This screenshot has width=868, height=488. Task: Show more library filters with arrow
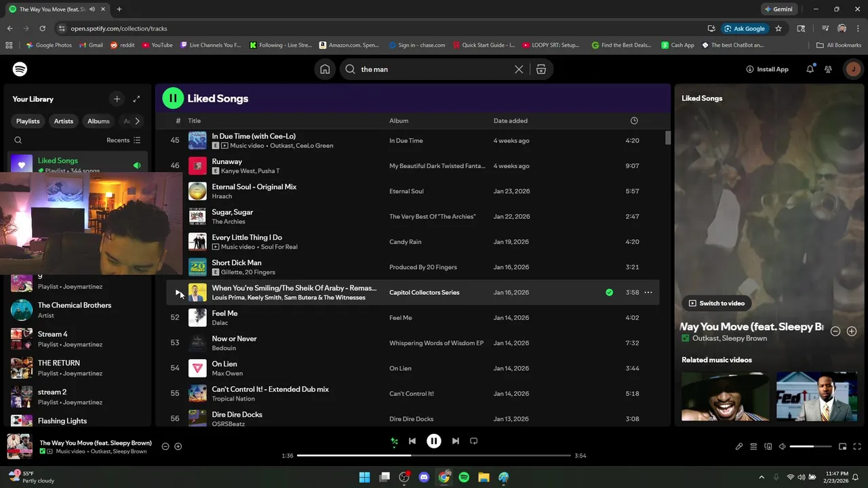tap(137, 121)
